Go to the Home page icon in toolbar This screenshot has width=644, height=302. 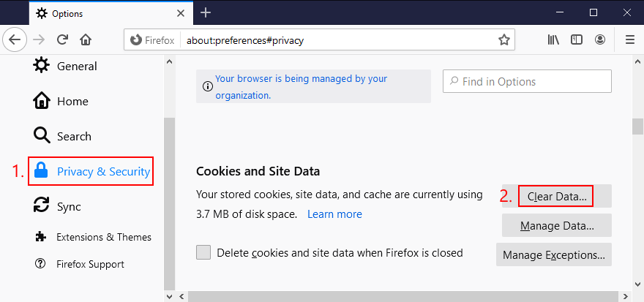(86, 39)
